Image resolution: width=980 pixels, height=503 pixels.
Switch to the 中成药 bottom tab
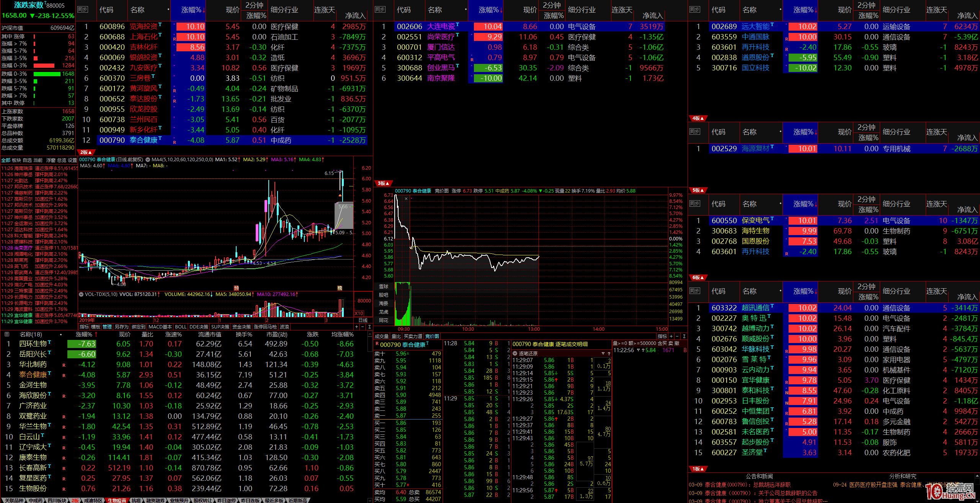tap(36, 500)
